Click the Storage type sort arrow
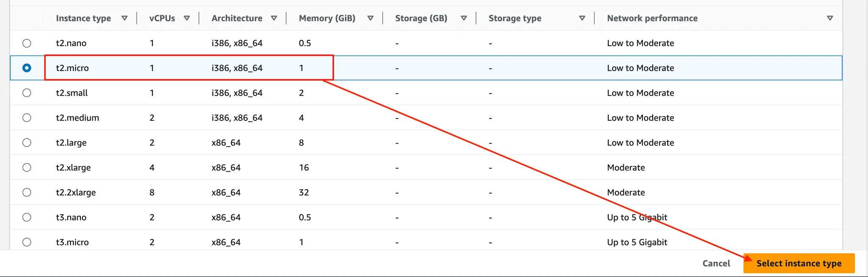This screenshot has width=868, height=277. (x=582, y=18)
